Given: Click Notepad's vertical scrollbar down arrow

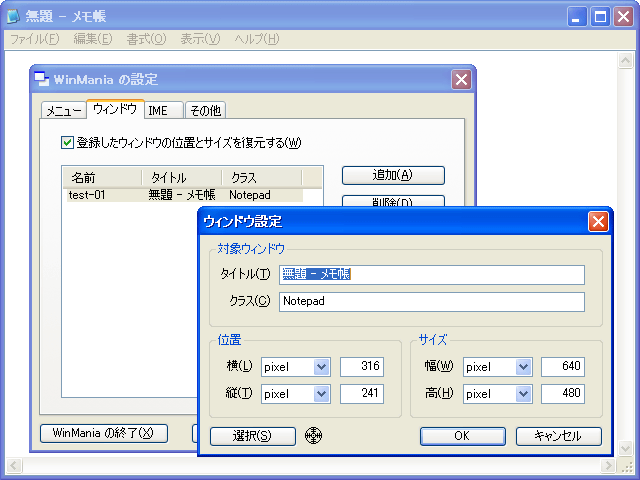Looking at the screenshot, I should 625,448.
